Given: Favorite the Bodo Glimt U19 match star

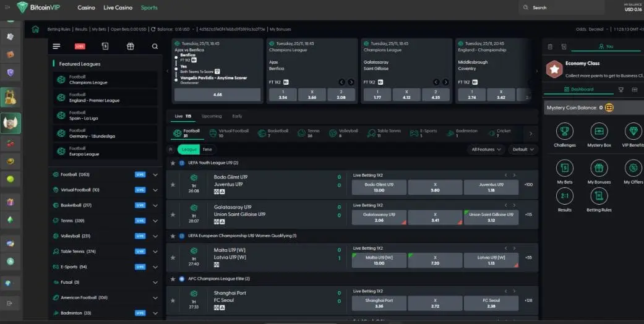Looking at the screenshot, I should (x=173, y=180).
